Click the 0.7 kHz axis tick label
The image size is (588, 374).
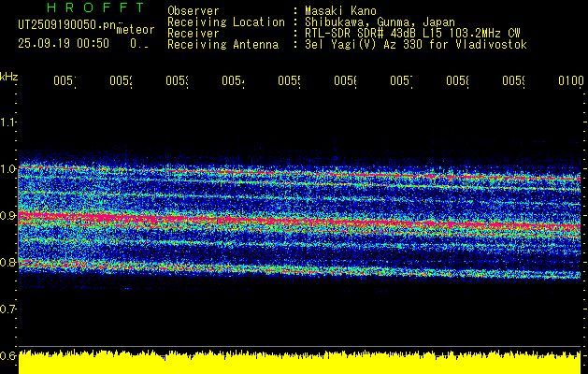(x=7, y=309)
